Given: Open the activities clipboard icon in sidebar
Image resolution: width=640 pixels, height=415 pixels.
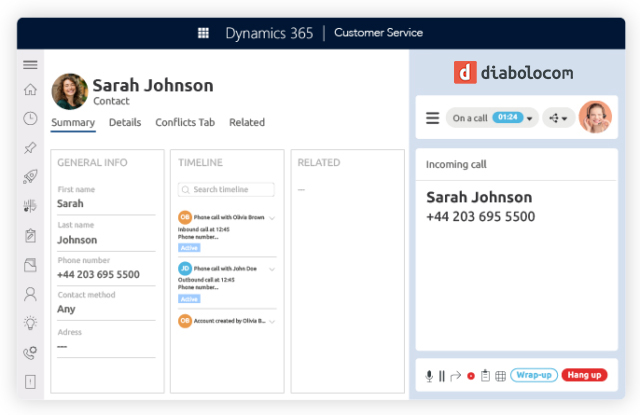Looking at the screenshot, I should coord(30,235).
